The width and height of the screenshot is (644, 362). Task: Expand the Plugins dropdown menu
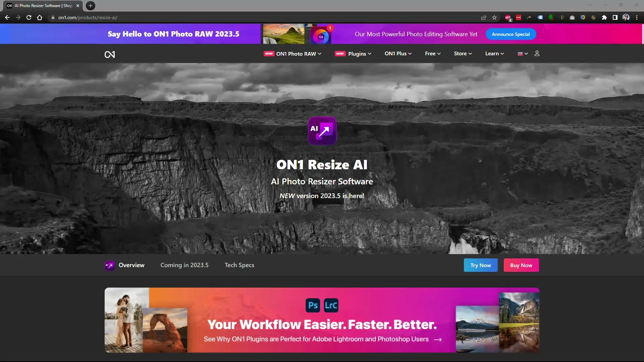coord(360,54)
